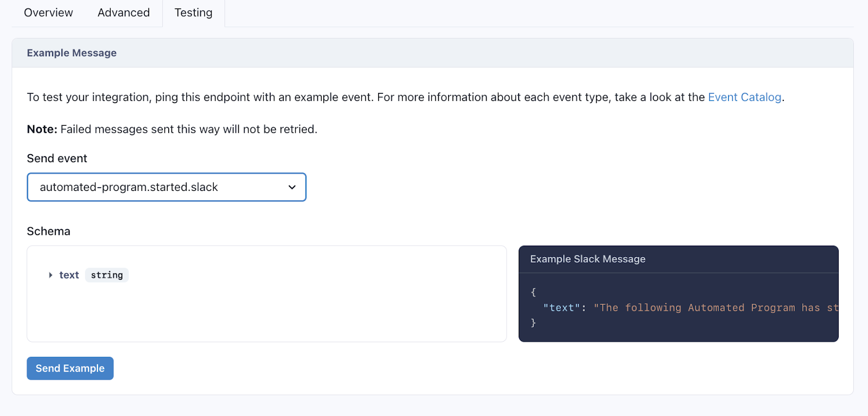
Task: Click the opening curly brace in JSON
Action: pyautogui.click(x=533, y=292)
